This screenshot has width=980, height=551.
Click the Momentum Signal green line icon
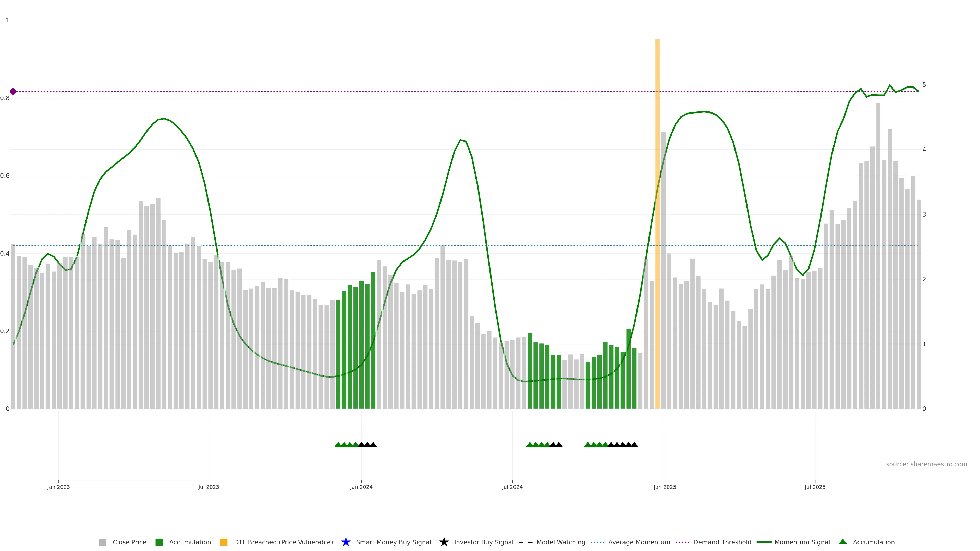(x=764, y=542)
